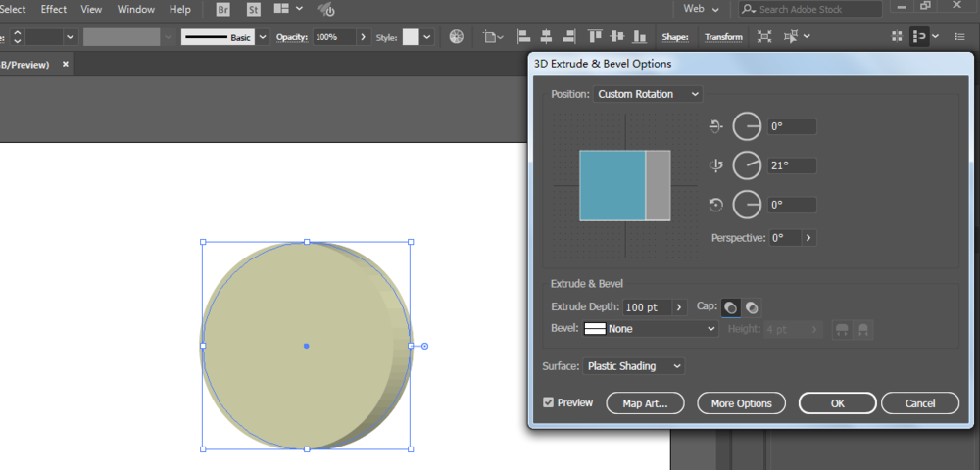
Task: Expand the Bevel None dropdown
Action: pyautogui.click(x=650, y=329)
